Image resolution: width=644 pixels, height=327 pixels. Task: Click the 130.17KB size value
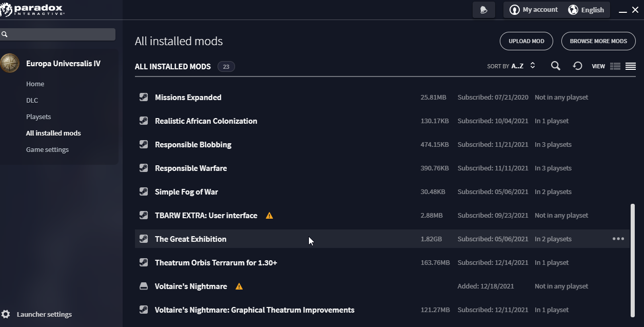pos(435,121)
